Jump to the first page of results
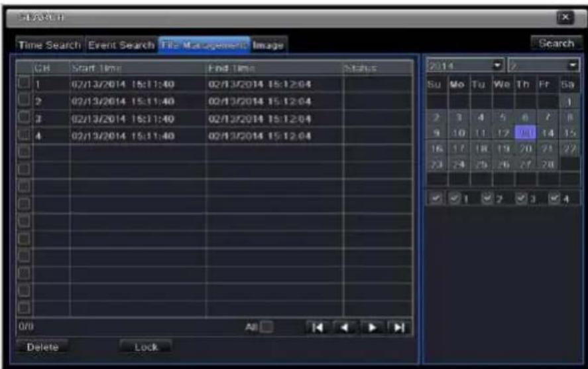The width and height of the screenshot is (588, 369). [318, 328]
